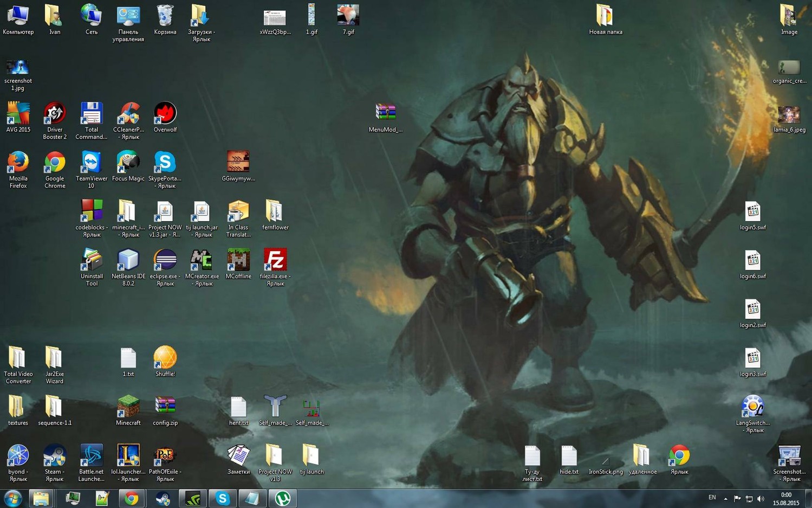Show hidden system tray icons

pos(725,499)
